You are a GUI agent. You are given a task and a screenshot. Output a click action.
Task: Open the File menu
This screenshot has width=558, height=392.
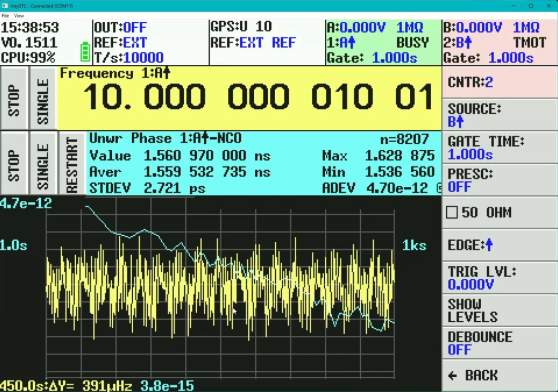(5, 16)
